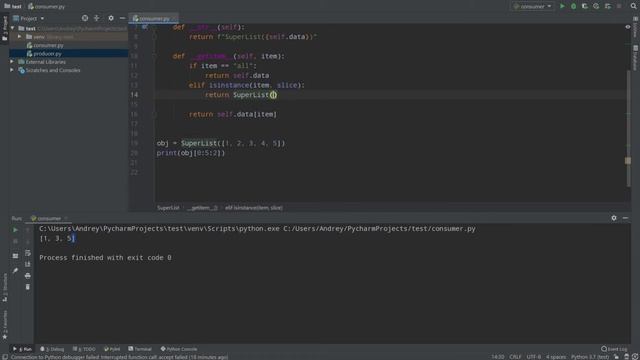Click the Structure side tool button
The image size is (640, 360).
[4, 287]
